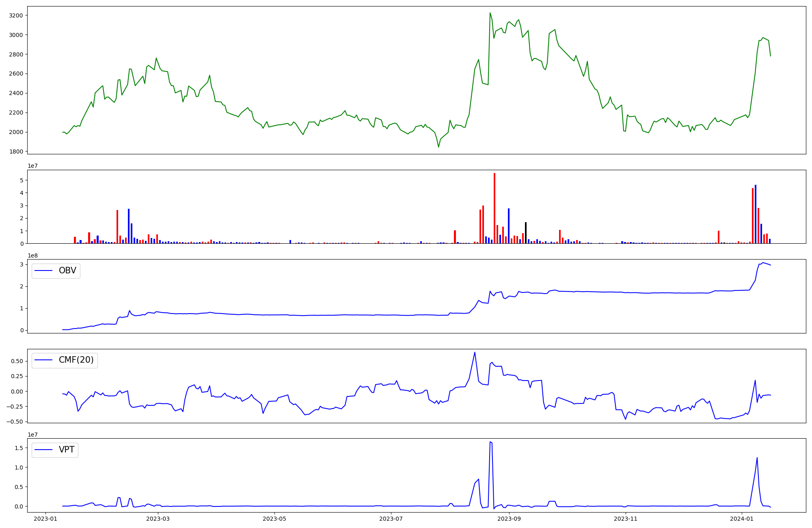Click the 2023-03 x-axis date label
The width and height of the screenshot is (812, 528).
pos(158,519)
